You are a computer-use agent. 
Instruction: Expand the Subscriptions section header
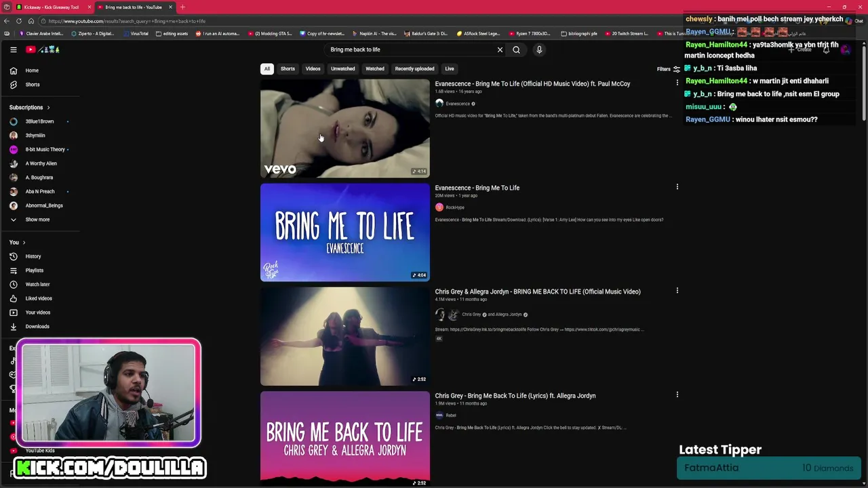click(x=29, y=107)
